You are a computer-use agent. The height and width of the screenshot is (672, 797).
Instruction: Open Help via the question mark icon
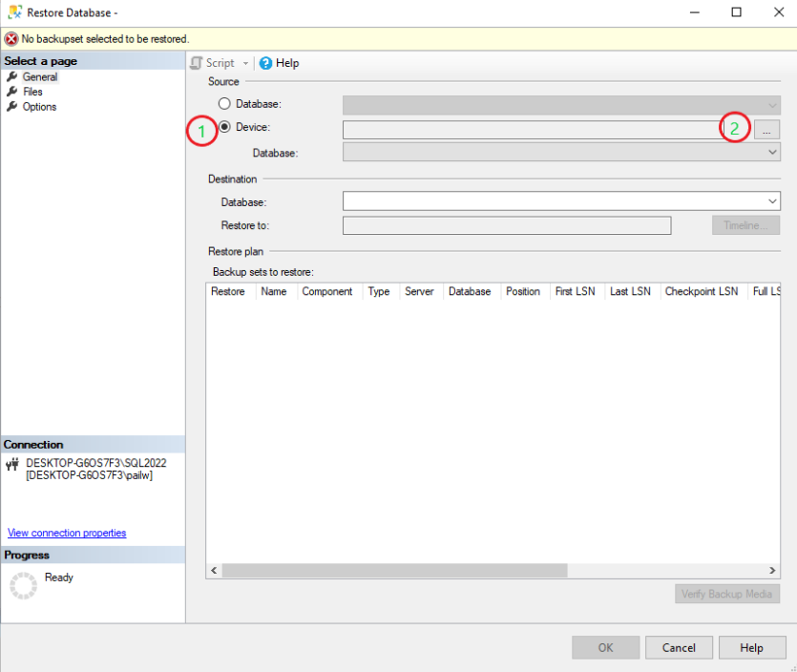point(265,63)
